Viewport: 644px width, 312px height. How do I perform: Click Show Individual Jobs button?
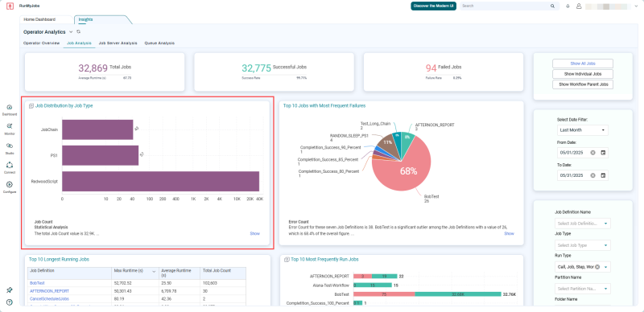click(x=582, y=74)
